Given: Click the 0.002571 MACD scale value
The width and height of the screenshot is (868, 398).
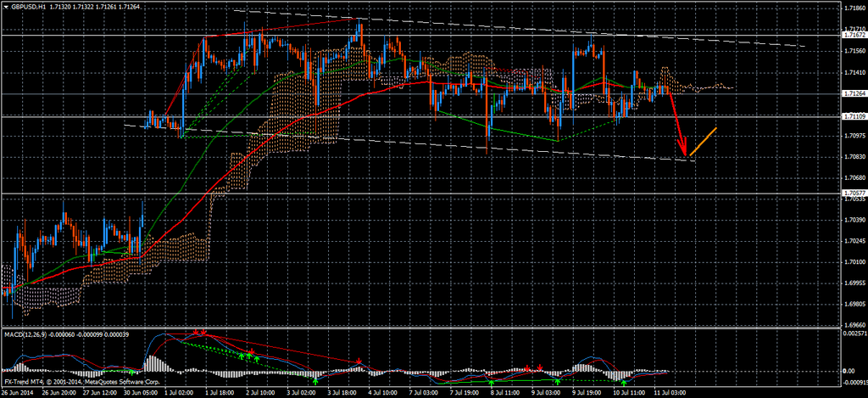Looking at the screenshot, I should 854,333.
